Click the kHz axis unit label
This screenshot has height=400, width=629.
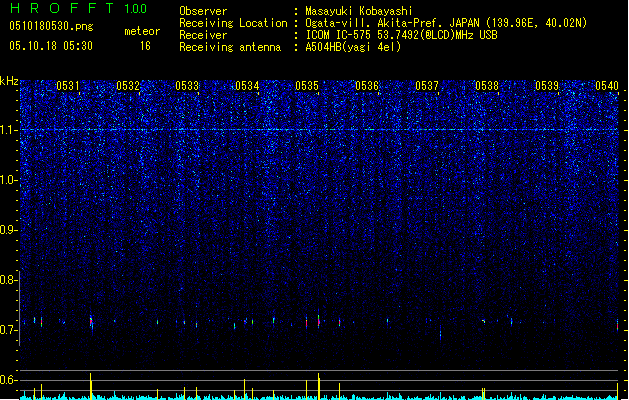[x=9, y=81]
